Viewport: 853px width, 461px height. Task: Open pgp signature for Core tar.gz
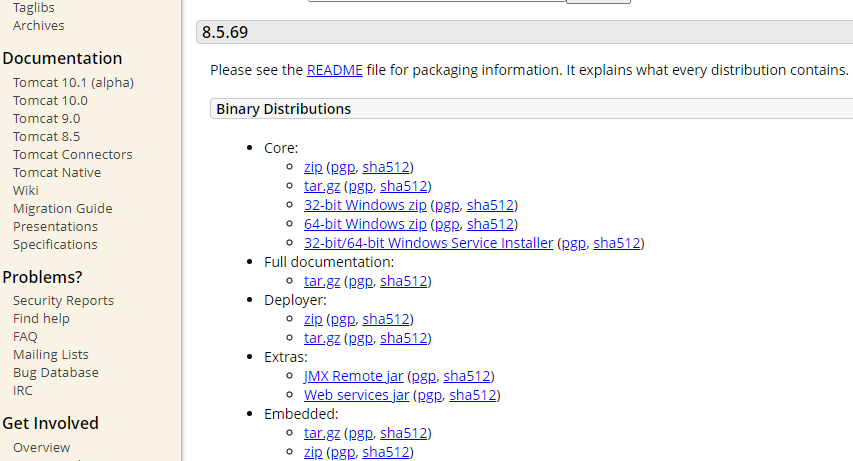[x=361, y=186]
